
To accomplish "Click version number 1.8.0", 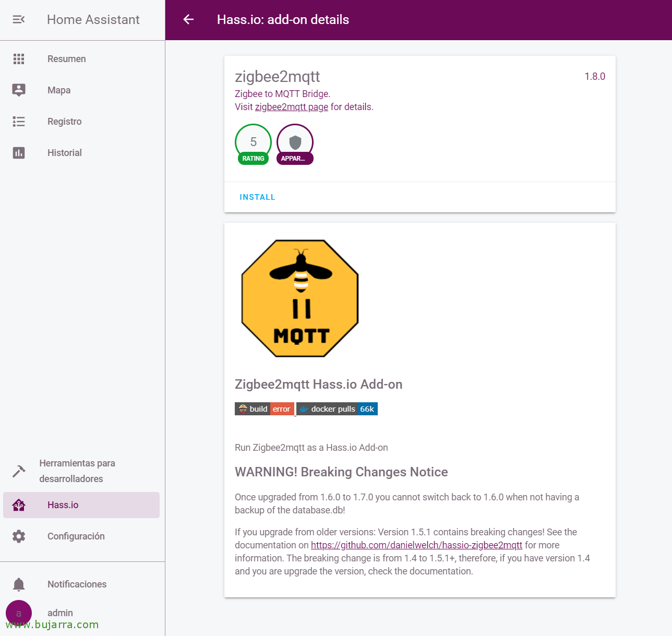I will (x=595, y=76).
